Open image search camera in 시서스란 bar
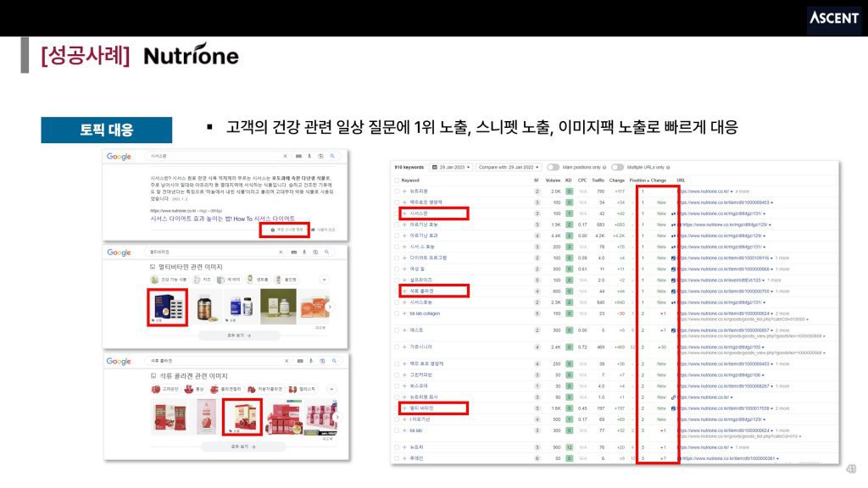 320,156
